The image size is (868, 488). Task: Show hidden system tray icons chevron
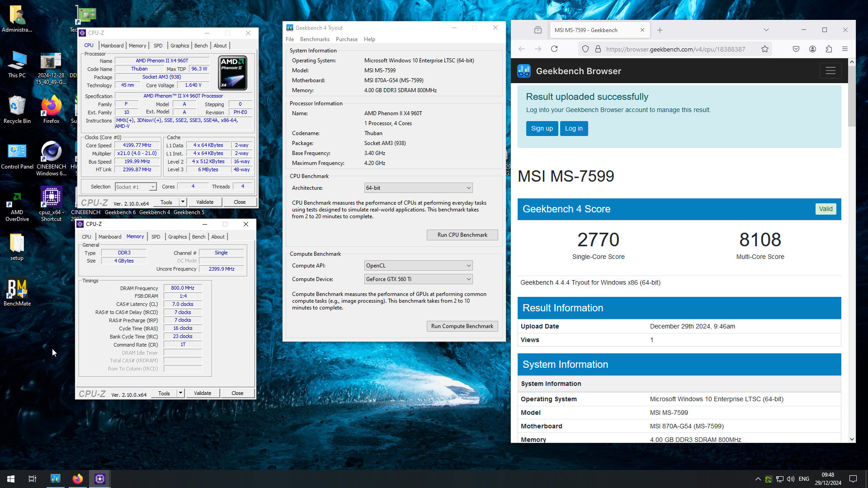coord(758,479)
